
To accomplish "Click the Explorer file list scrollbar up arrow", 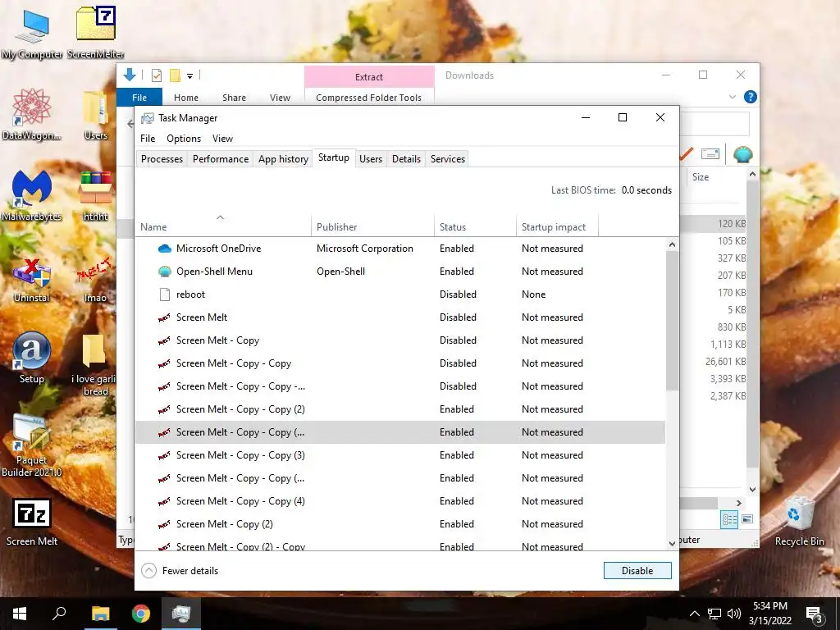I will (x=752, y=174).
